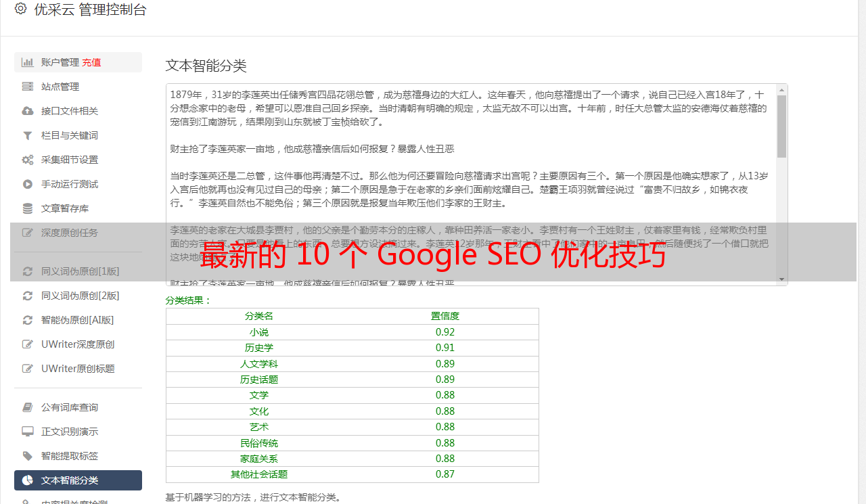Click the text box scrollbar up arrow

coord(782,89)
